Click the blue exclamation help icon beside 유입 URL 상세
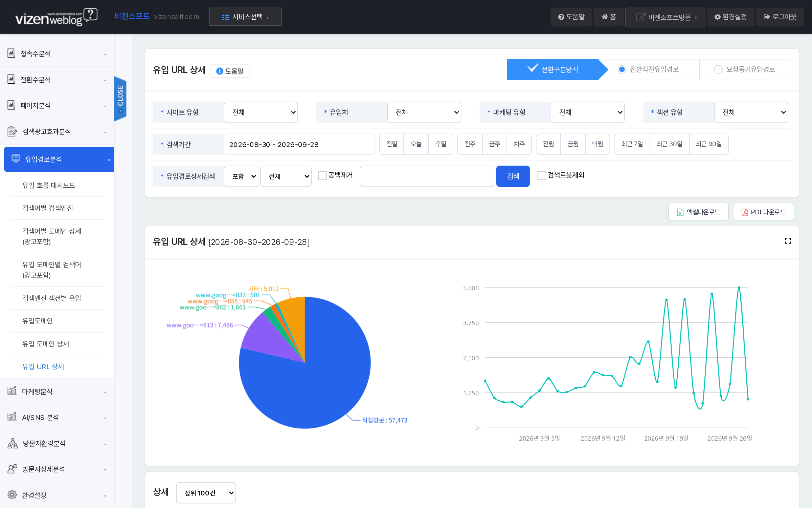Viewport: 812px width, 508px height. point(220,71)
